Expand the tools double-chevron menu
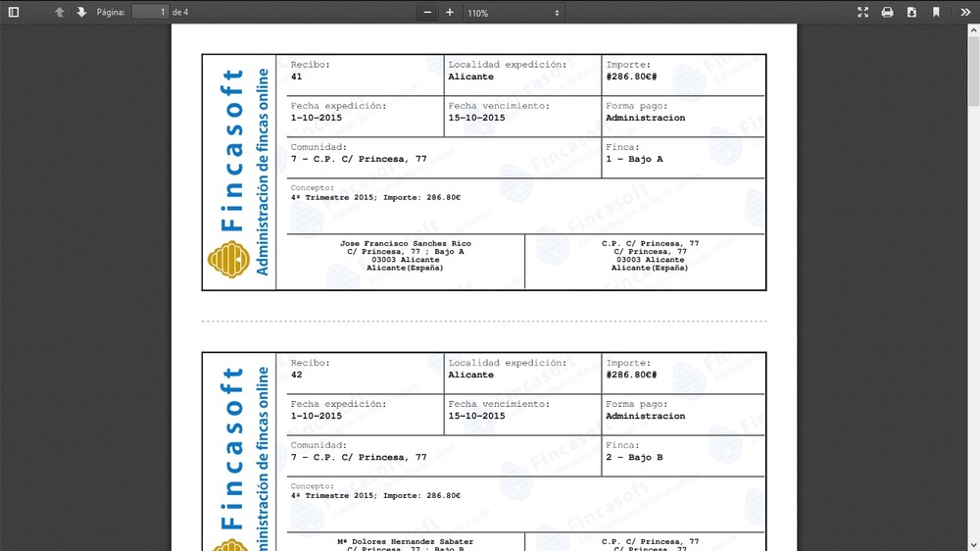This screenshot has width=980, height=551. pyautogui.click(x=965, y=12)
